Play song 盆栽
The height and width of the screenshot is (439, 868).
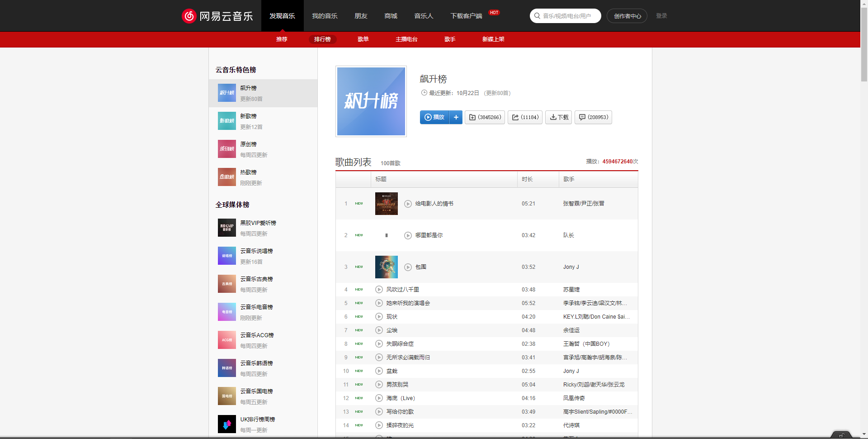[379, 371]
